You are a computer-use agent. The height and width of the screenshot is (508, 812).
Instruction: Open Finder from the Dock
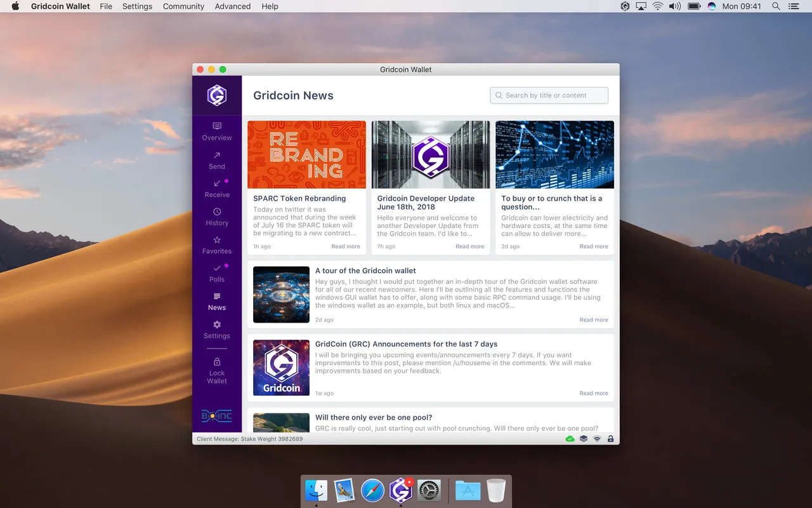(x=317, y=490)
